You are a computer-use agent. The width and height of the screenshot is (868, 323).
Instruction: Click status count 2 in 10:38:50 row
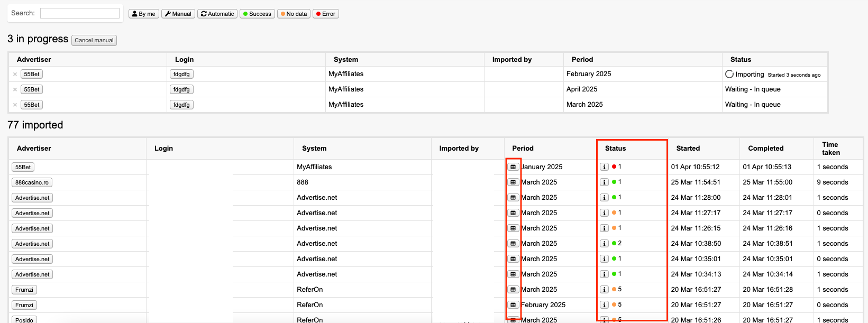coord(620,243)
